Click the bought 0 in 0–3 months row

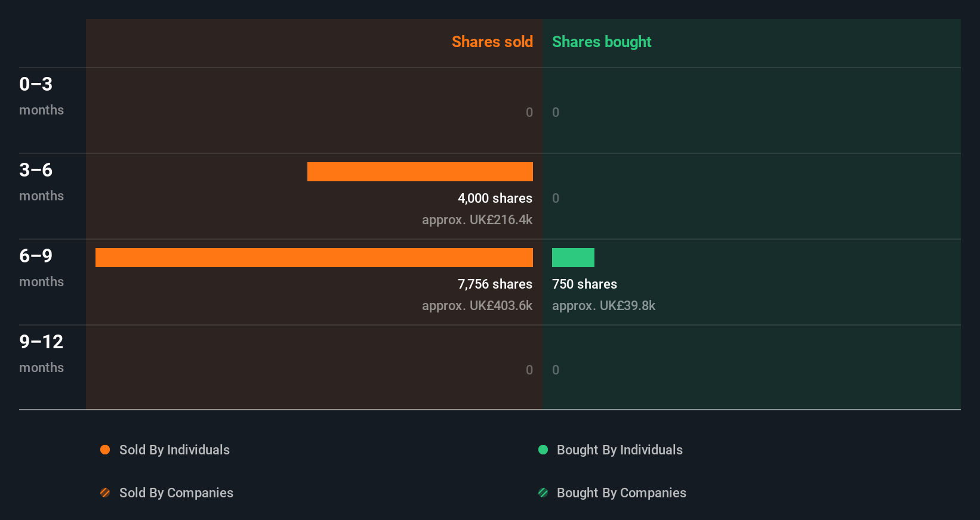[x=556, y=112]
